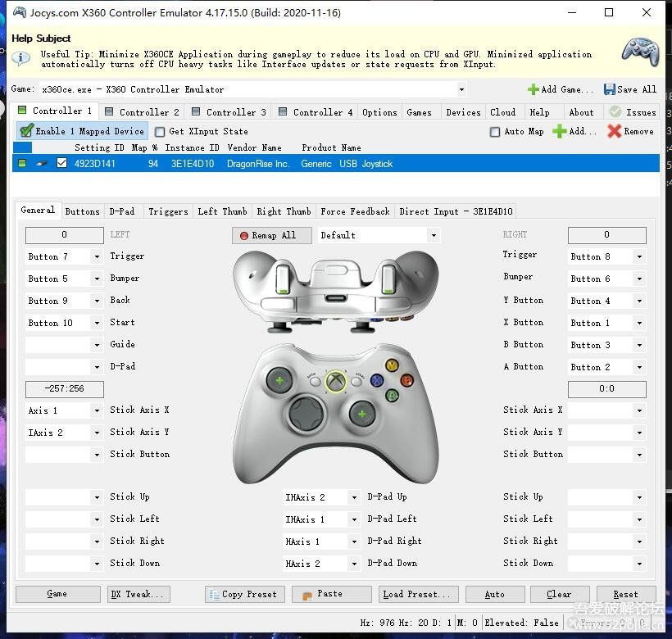The image size is (672, 639).
Task: Open the Default preset dropdown
Action: tap(434, 235)
